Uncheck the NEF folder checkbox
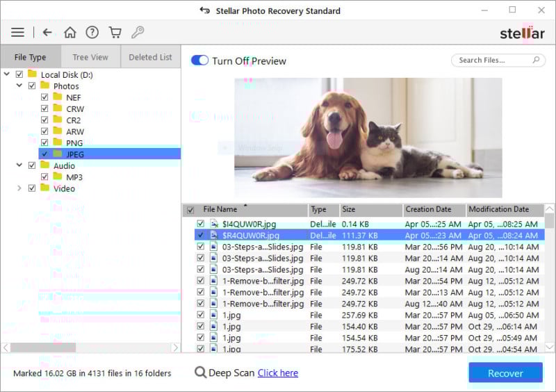 (x=44, y=98)
